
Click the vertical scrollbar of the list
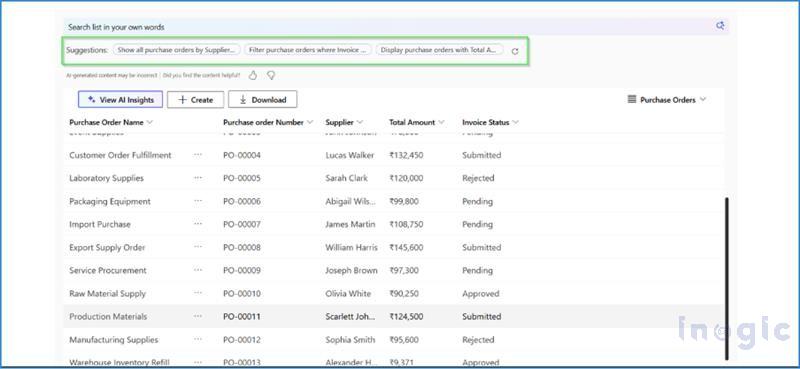coord(727,279)
